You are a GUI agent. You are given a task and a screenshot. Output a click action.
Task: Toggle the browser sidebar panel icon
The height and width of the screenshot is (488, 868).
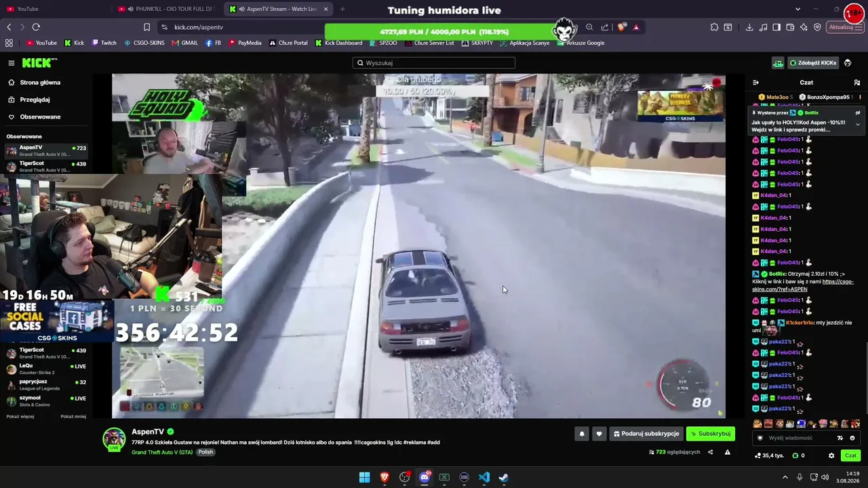tap(776, 27)
